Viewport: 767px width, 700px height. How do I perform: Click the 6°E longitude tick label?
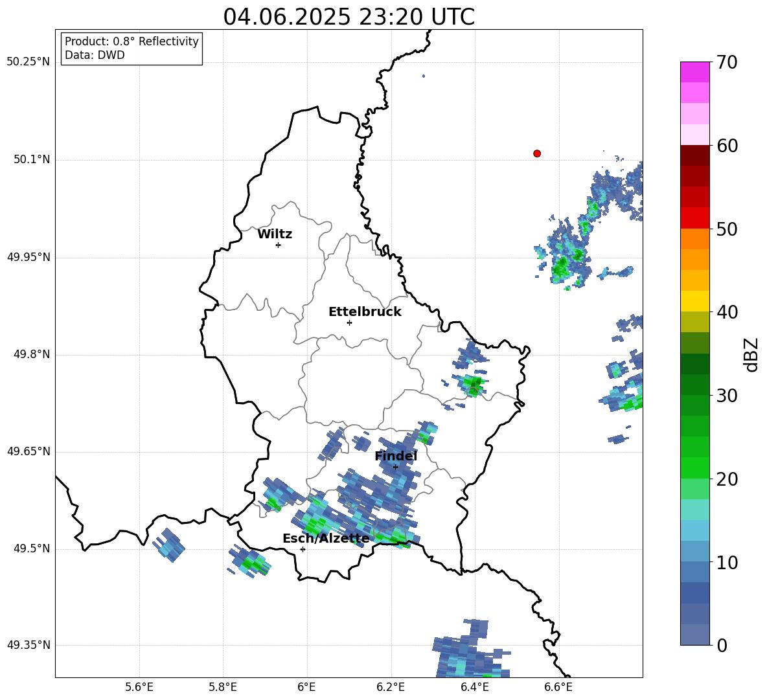click(306, 687)
